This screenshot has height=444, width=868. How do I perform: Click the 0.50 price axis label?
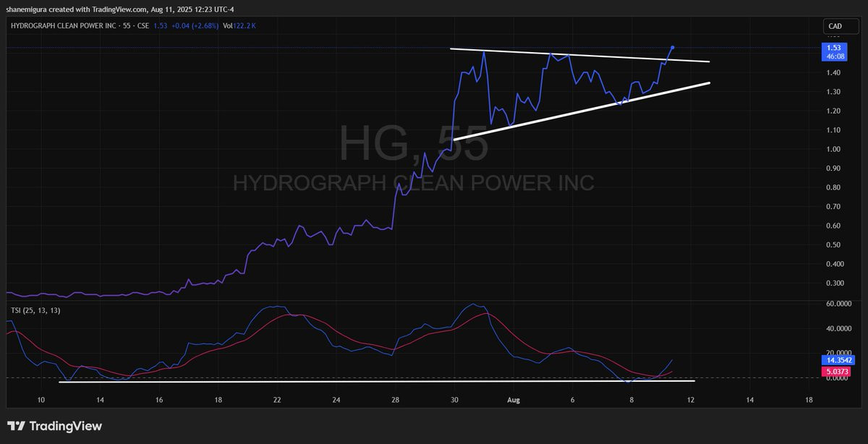coord(833,245)
